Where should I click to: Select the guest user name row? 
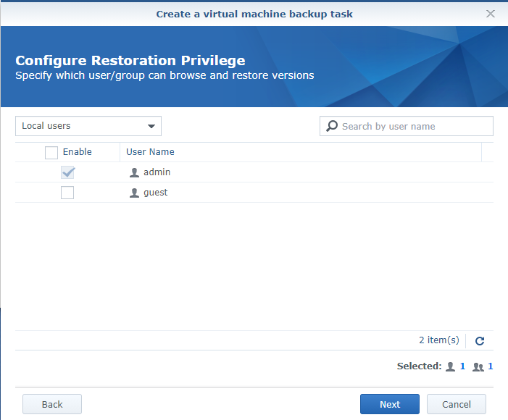tap(155, 193)
